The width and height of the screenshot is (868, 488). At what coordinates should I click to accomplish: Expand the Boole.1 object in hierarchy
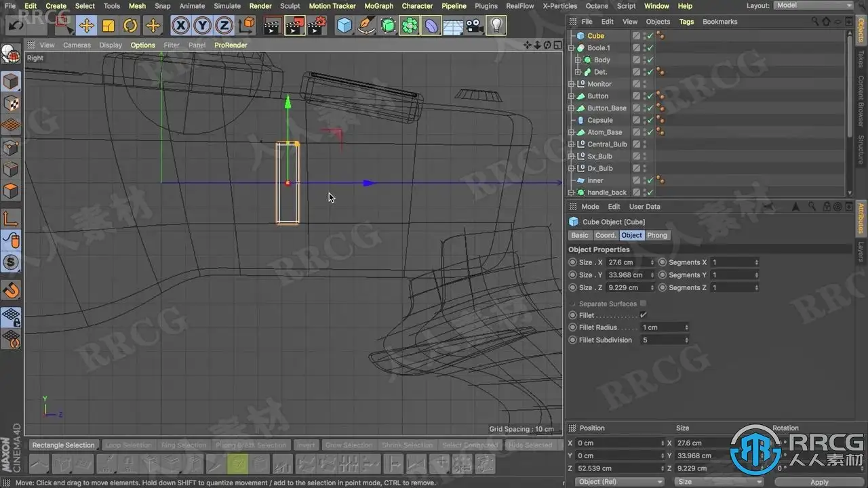click(x=572, y=48)
